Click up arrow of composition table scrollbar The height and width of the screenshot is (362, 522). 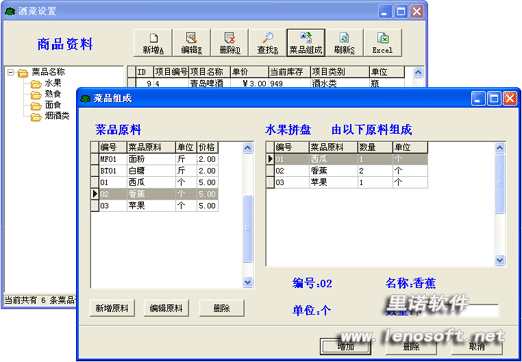point(500,148)
